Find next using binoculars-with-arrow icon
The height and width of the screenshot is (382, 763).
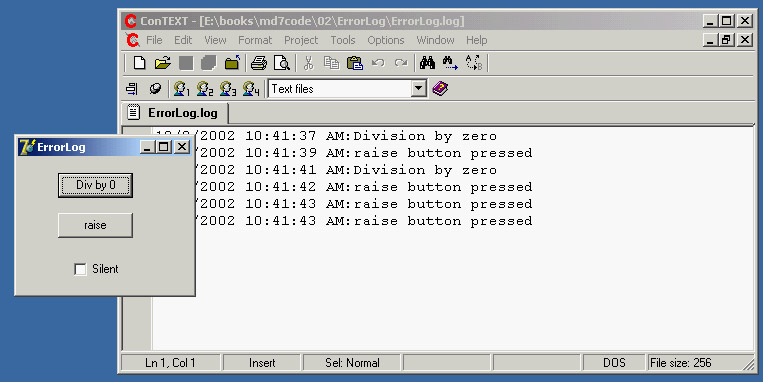pyautogui.click(x=450, y=63)
